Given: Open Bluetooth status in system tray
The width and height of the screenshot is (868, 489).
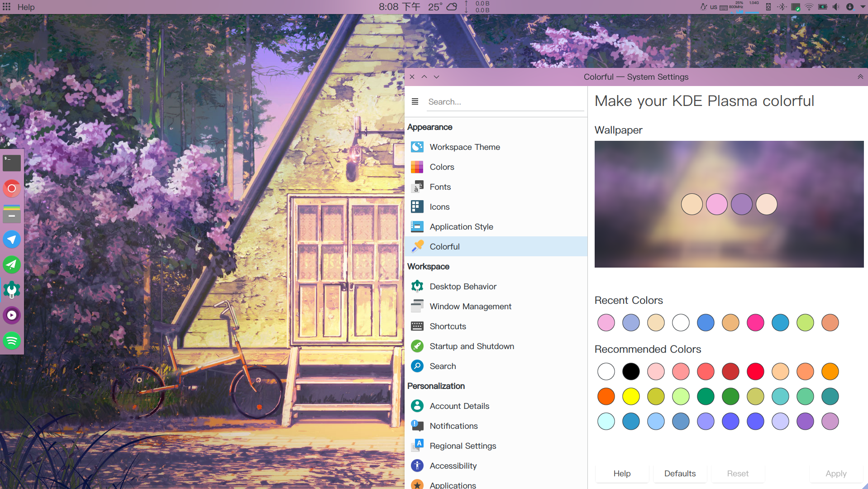Looking at the screenshot, I should 782,7.
